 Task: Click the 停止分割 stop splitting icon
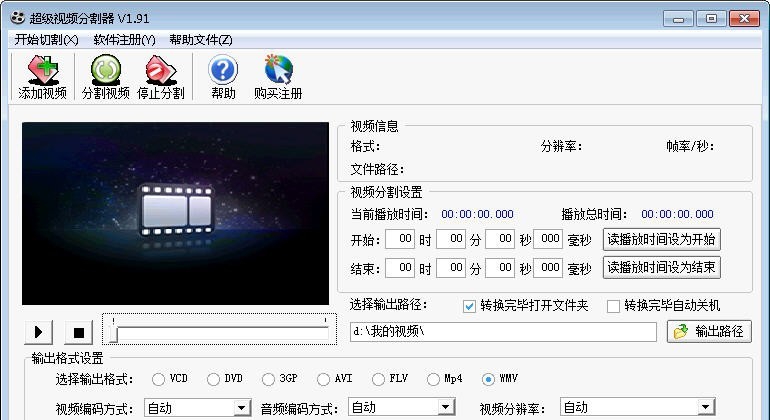pos(161,77)
